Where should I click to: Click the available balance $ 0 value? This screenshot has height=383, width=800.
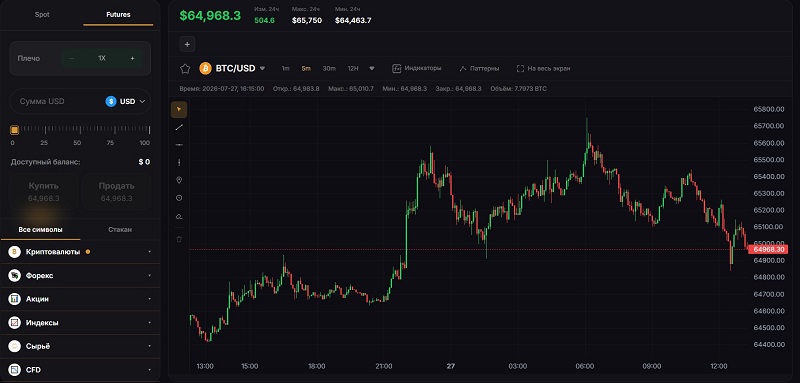[144, 162]
